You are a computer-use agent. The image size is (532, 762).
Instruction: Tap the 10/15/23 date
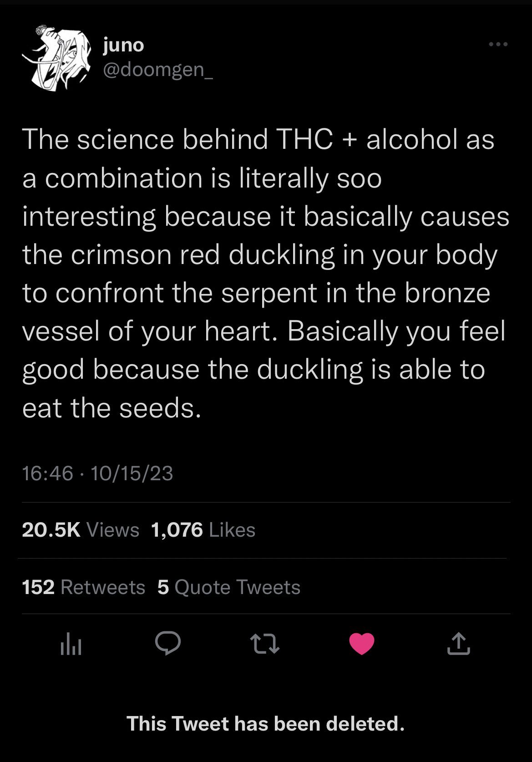[x=132, y=473]
